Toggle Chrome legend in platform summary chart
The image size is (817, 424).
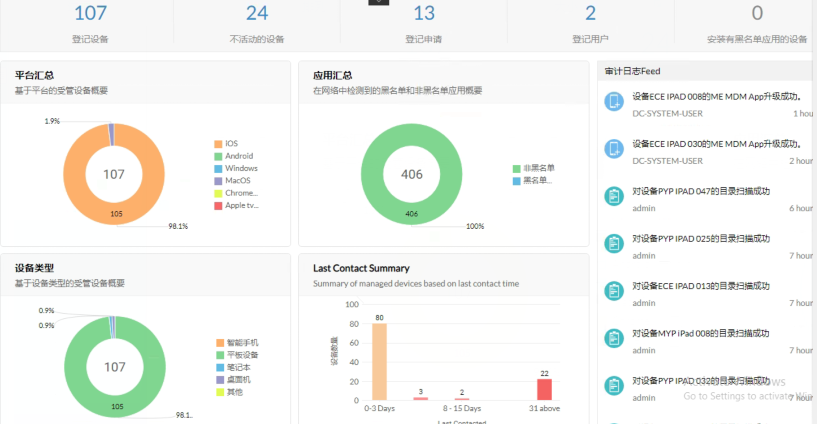(x=236, y=193)
